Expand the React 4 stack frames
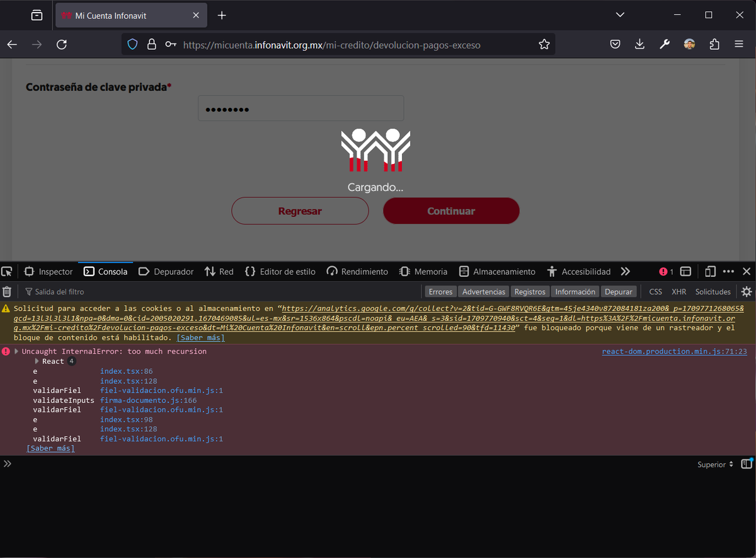Screen dimensions: 756x558 37,361
